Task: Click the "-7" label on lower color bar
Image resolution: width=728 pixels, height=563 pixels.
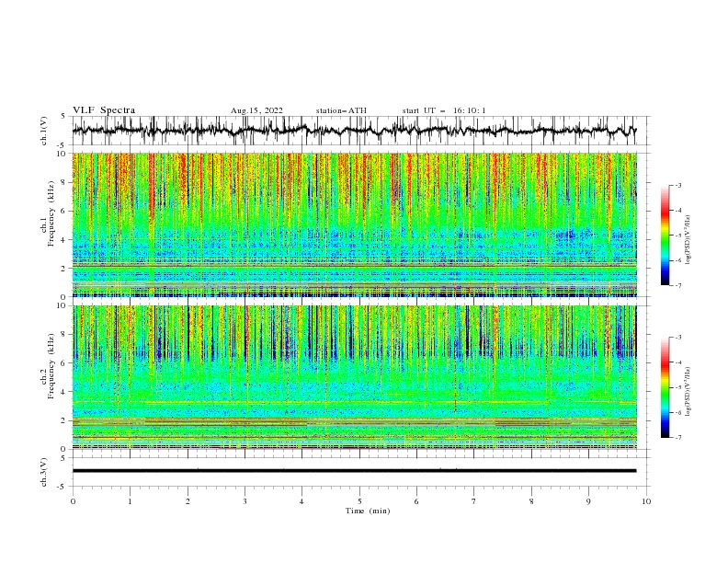Action: pos(677,438)
